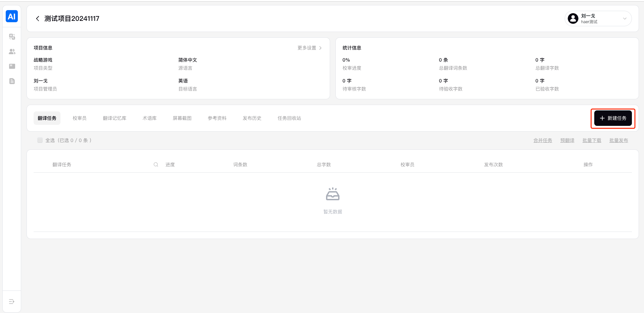Click the 新建任务 button

pyautogui.click(x=613, y=118)
